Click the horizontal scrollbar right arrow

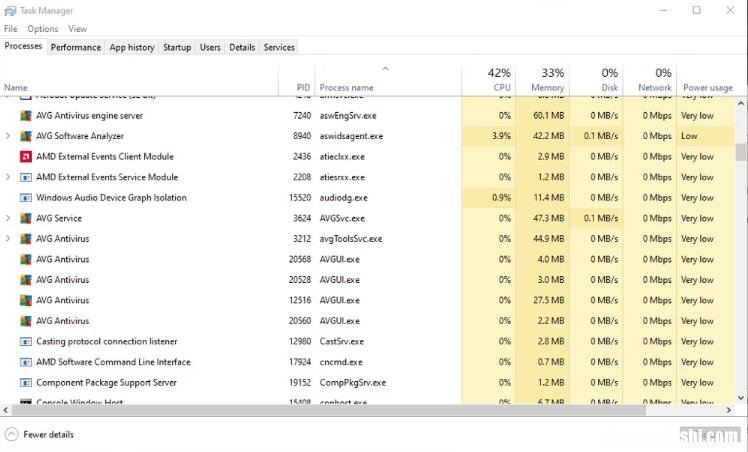(x=728, y=410)
